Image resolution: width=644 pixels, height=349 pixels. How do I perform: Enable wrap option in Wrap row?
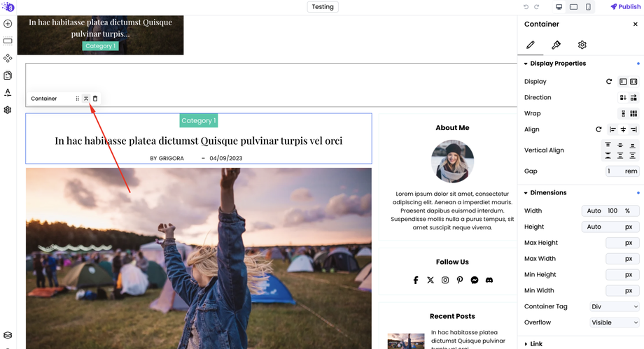tap(633, 113)
